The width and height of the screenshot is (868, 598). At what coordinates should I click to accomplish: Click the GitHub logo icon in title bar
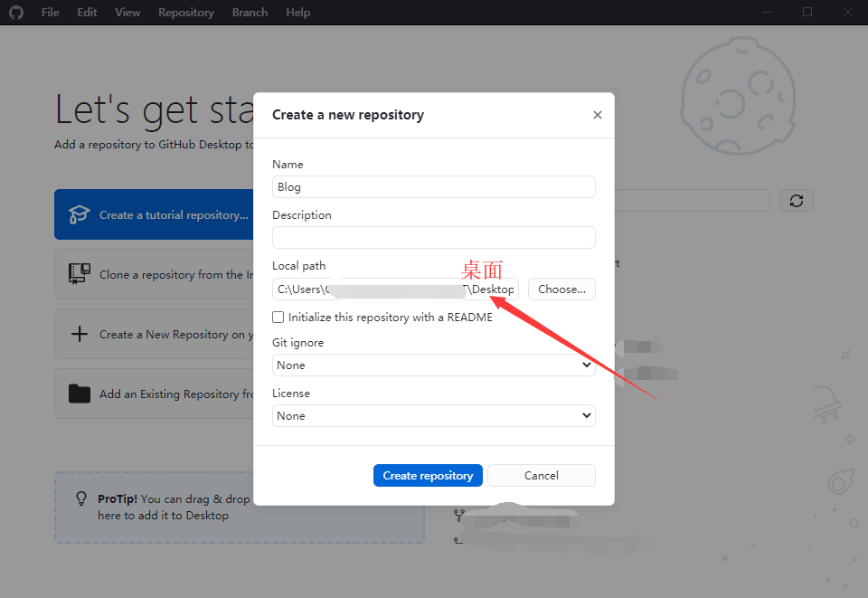click(x=16, y=12)
